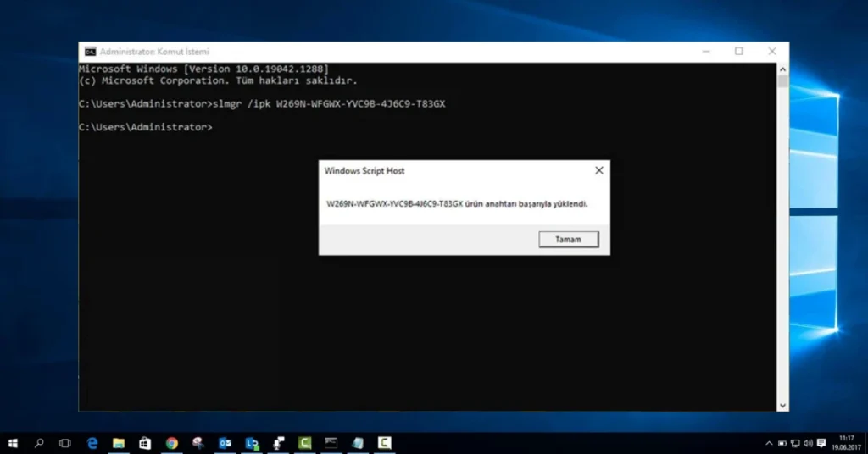Close the Command Prompt window
The height and width of the screenshot is (454, 868).
tap(772, 52)
